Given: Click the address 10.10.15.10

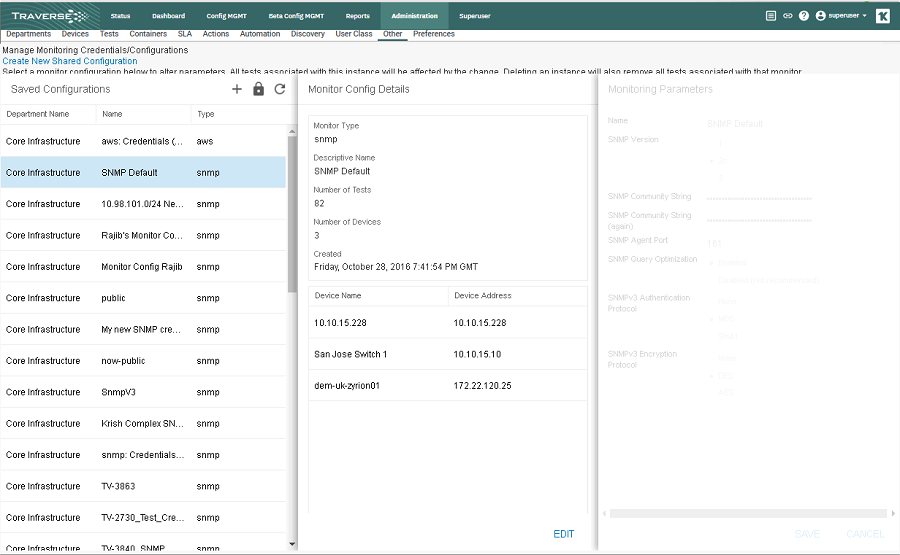Looking at the screenshot, I should point(477,354).
